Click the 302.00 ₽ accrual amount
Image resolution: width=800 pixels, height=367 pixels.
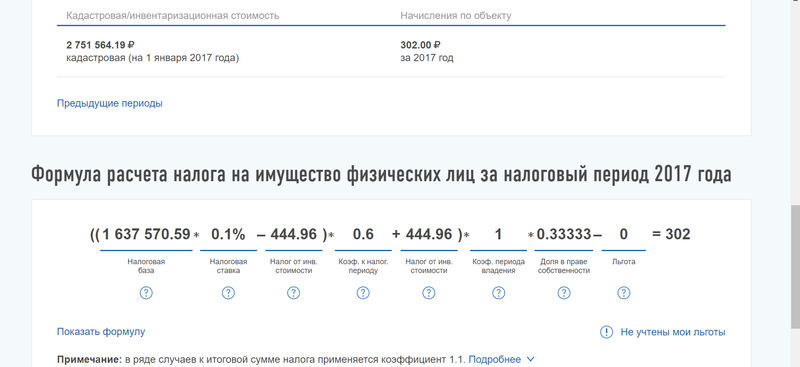click(x=420, y=45)
